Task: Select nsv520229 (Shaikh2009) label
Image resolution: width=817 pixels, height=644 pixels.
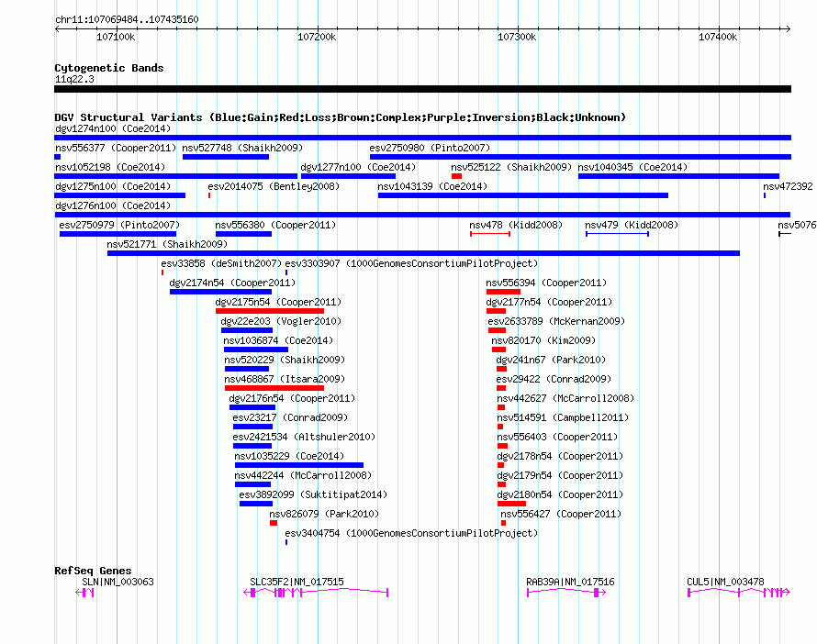Action: 285,360
